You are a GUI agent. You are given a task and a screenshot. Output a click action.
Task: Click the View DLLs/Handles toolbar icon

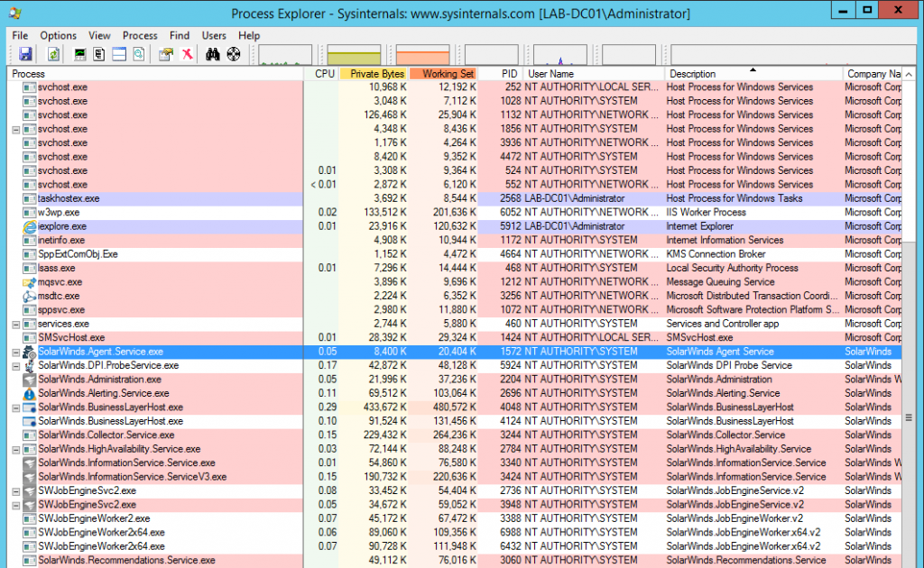point(138,54)
